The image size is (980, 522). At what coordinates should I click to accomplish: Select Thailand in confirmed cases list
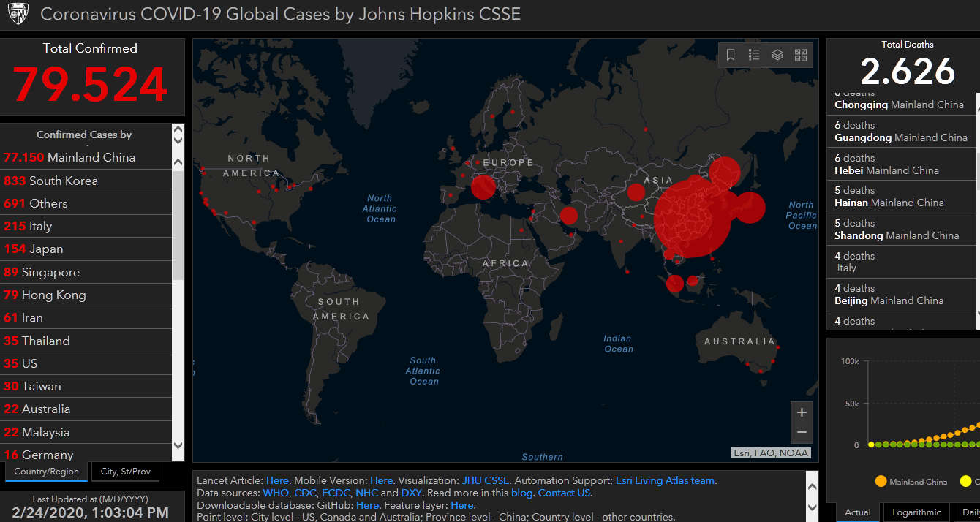point(86,341)
